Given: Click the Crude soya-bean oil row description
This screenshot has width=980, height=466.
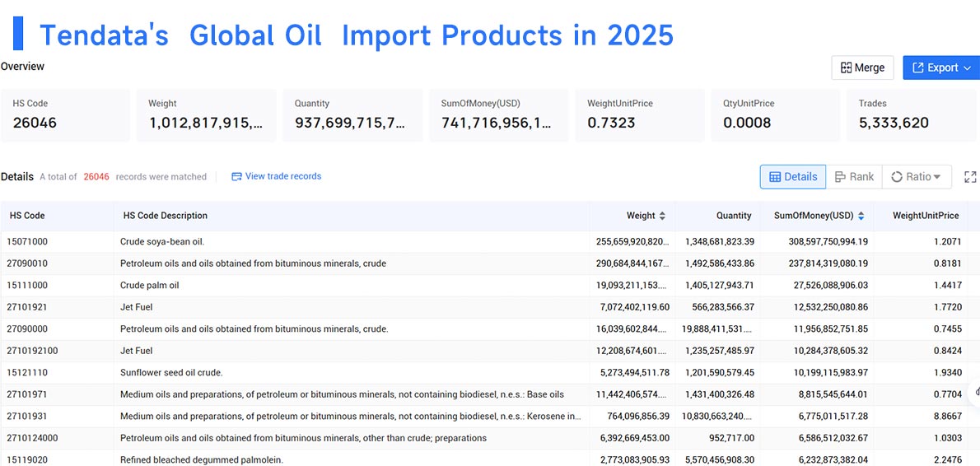Looking at the screenshot, I should pos(162,241).
